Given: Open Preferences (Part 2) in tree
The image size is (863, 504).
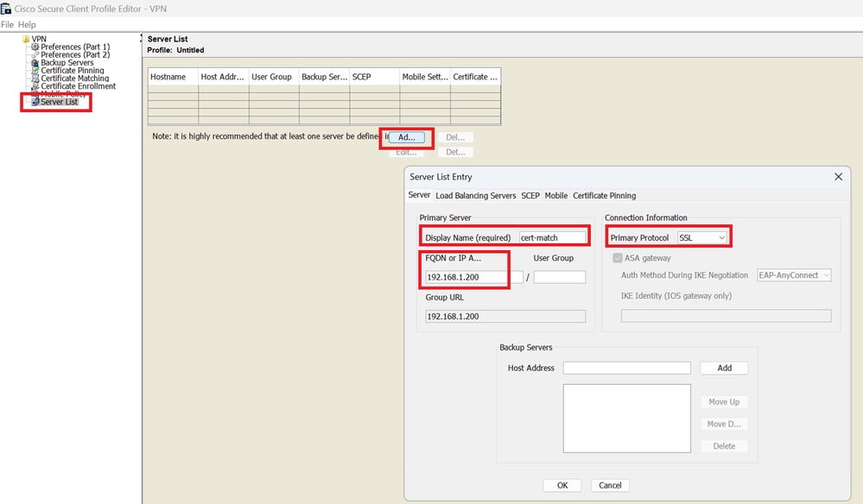Looking at the screenshot, I should (x=75, y=54).
